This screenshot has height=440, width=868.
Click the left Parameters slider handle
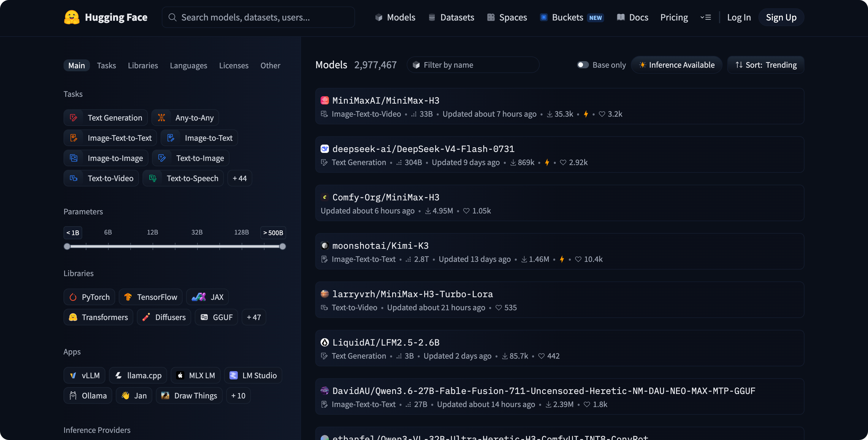point(67,246)
